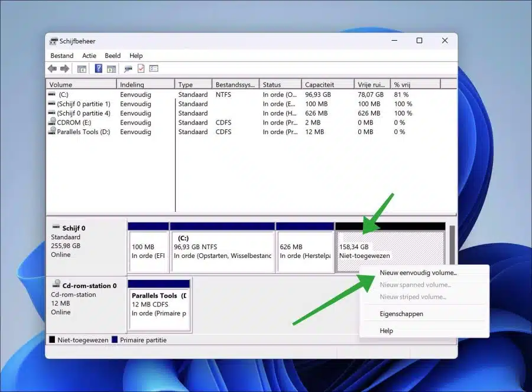The image size is (532, 392).
Task: Toggle the console tree pane icon
Action: coord(82,69)
